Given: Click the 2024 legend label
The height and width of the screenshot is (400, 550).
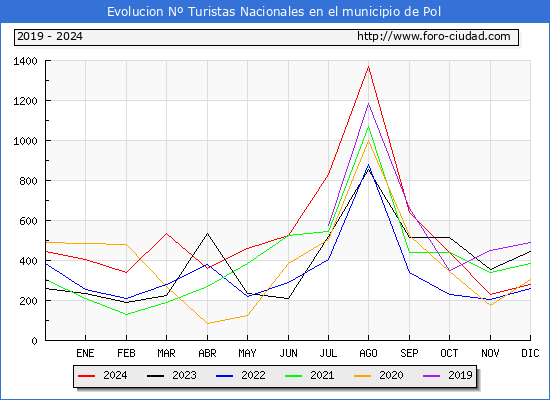Looking at the screenshot, I should coord(115,375).
